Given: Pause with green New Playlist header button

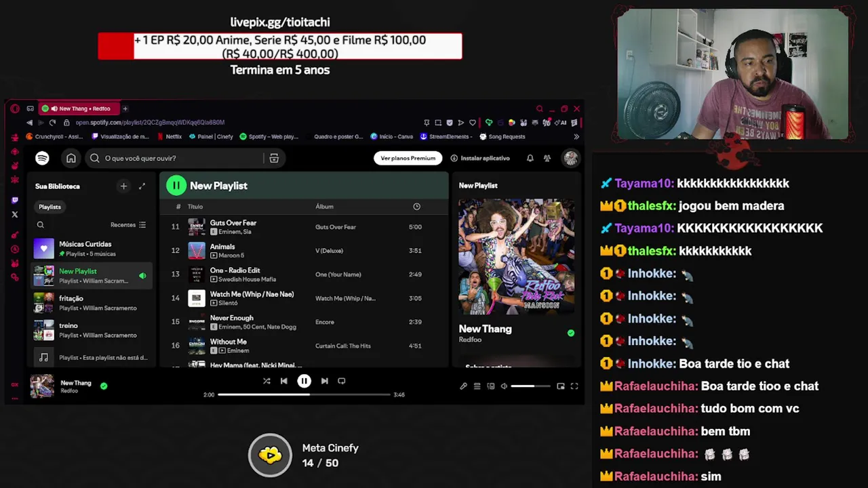Looking at the screenshot, I should pos(176,185).
